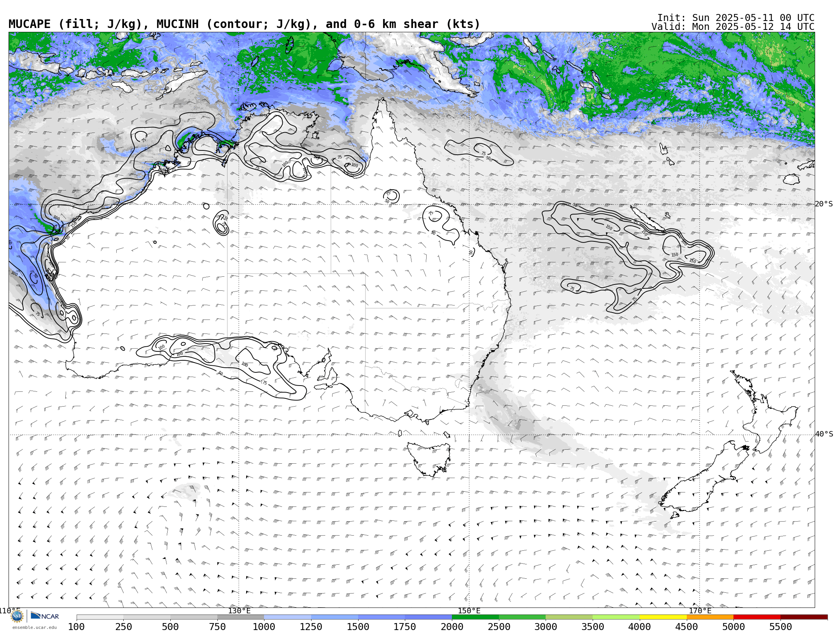Pick the dark gray 750–1000 colorbar swatch

241,617
